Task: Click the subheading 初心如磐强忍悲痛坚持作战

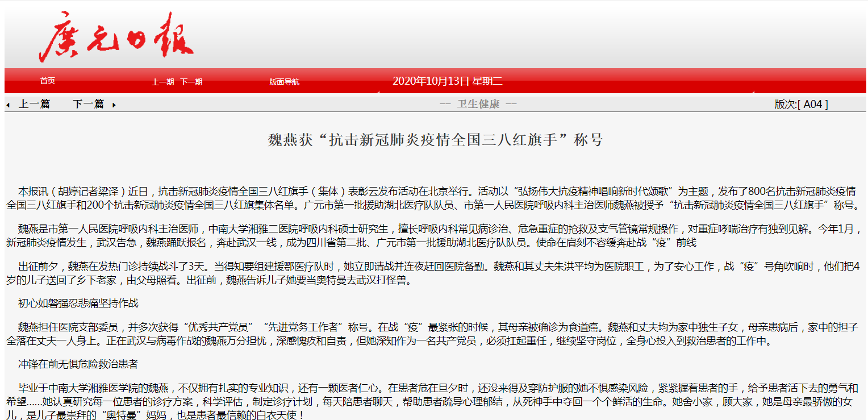Action: click(78, 303)
